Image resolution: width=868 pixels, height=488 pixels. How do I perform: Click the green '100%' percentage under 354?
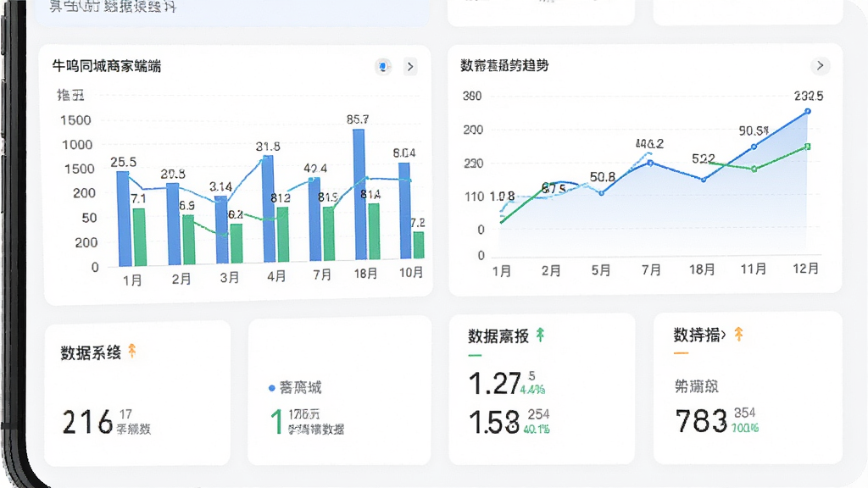pos(745,428)
